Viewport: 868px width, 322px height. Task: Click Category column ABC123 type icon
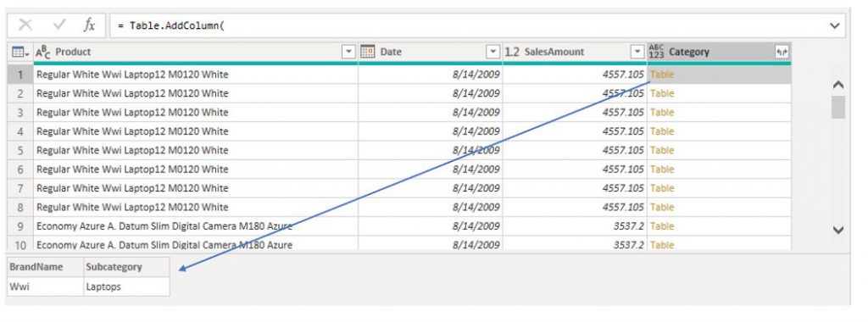point(657,52)
